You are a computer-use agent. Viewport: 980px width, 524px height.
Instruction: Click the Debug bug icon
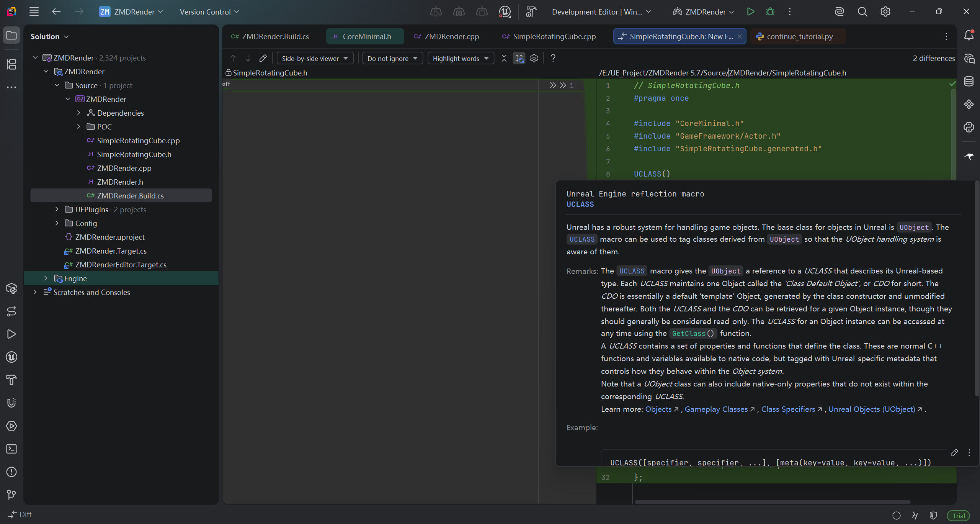pos(770,12)
